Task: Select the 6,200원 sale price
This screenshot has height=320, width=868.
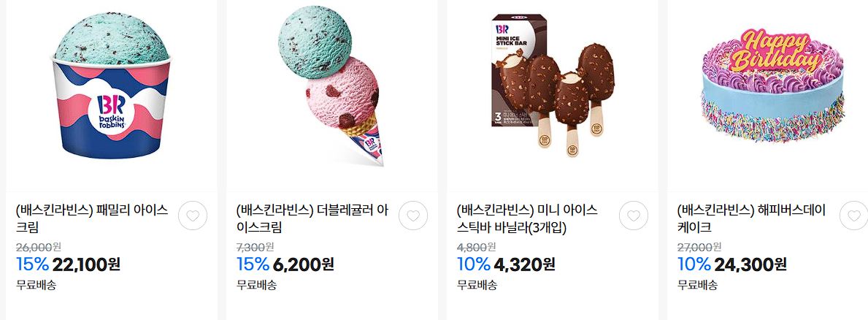Action: click(x=304, y=264)
